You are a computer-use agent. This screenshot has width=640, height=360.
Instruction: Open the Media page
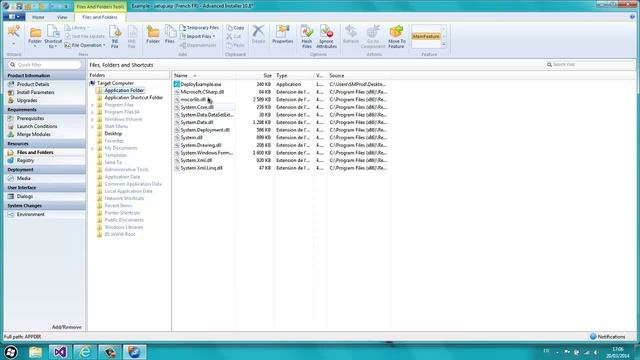pos(23,178)
